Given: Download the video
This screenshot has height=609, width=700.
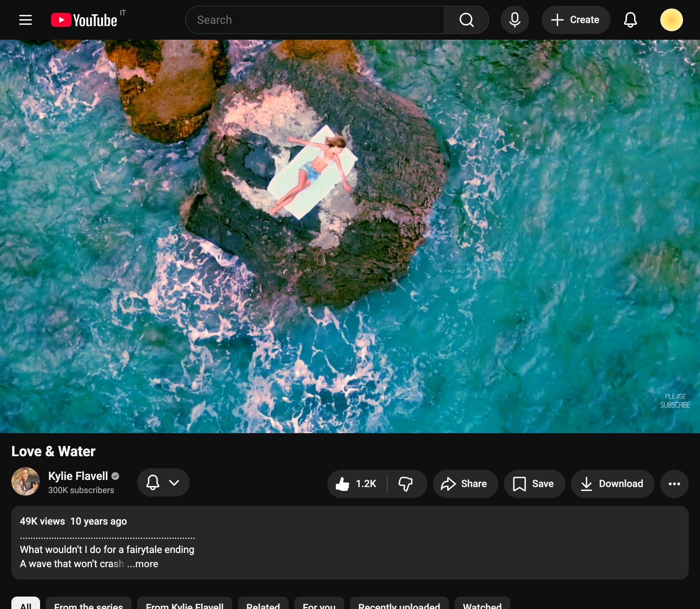Looking at the screenshot, I should pos(612,484).
